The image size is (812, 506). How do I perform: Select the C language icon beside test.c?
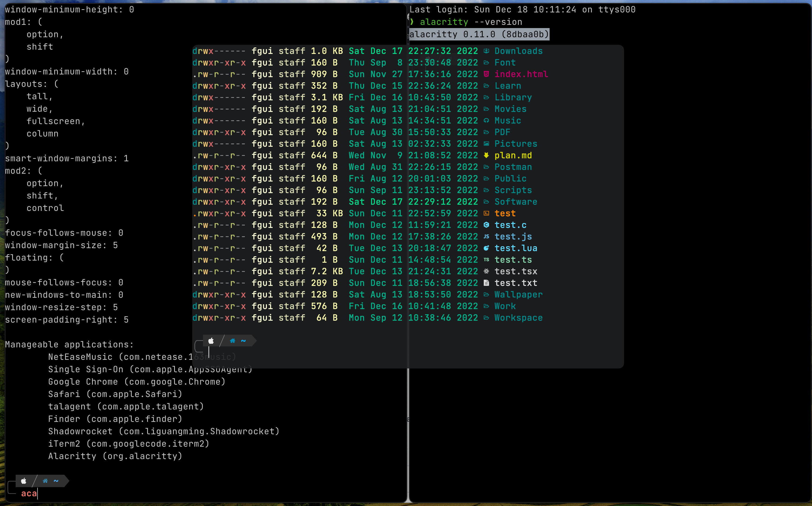[x=486, y=225]
